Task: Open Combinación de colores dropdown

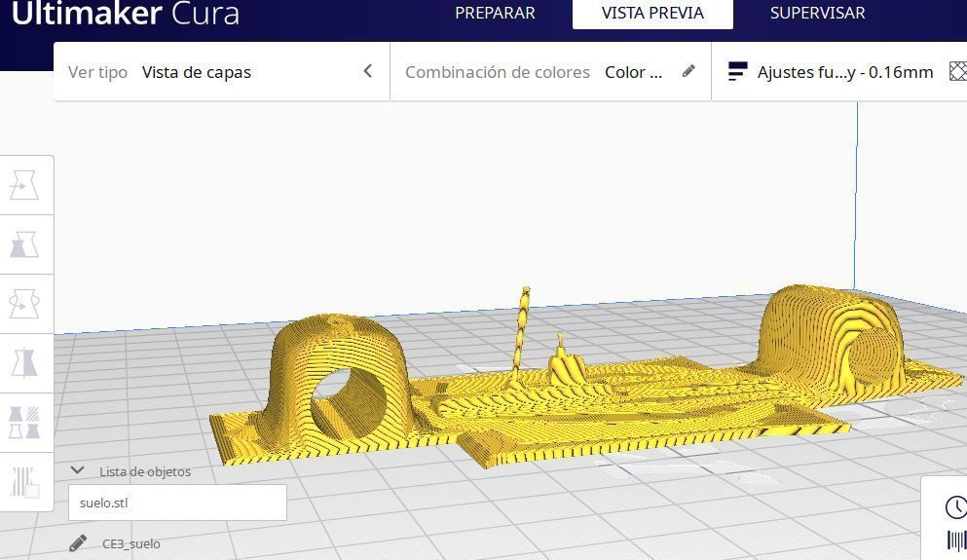Action: tap(550, 72)
